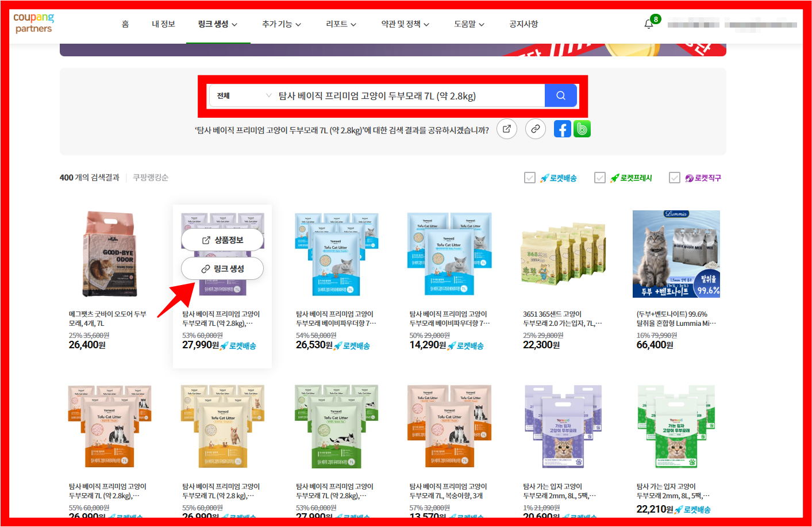Share search results to Naver Band
This screenshot has height=527, width=812.
[582, 129]
